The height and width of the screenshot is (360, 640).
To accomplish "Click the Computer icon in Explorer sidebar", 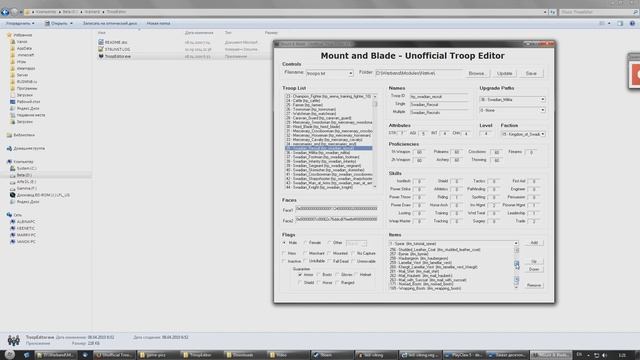I will tap(9, 162).
